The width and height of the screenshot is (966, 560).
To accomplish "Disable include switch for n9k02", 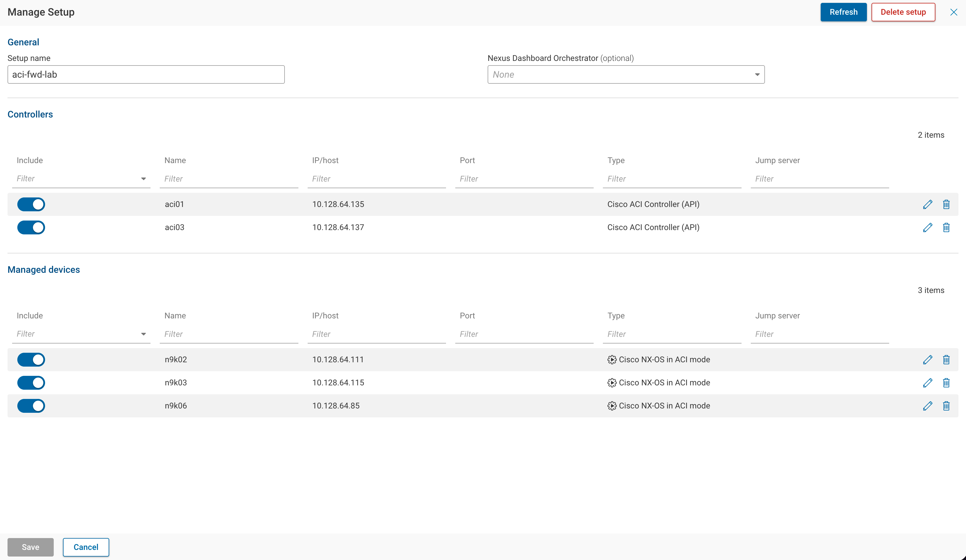I will click(x=31, y=360).
